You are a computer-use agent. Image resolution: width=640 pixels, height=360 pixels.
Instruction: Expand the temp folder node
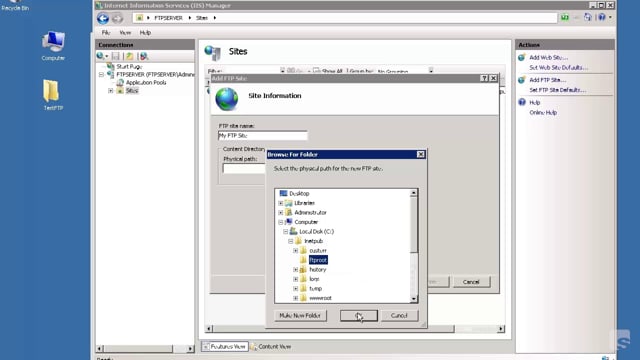pos(296,289)
